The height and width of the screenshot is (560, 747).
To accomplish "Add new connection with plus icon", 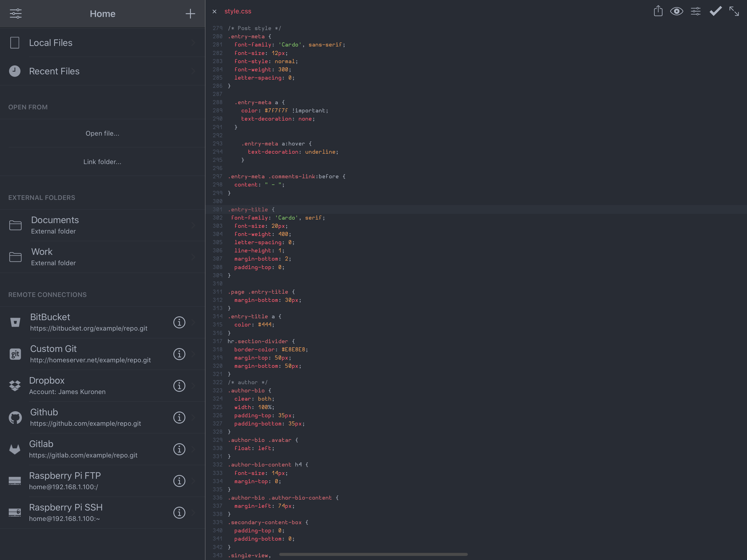I will 190,13.
